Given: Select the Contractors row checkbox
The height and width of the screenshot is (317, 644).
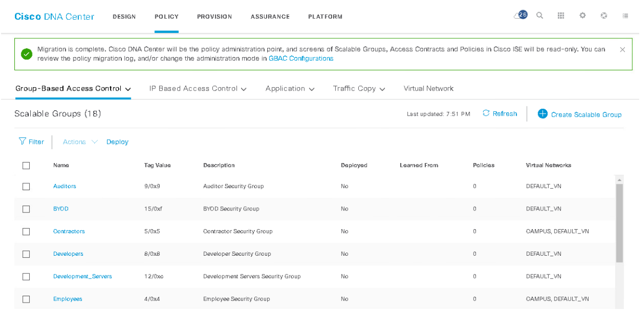Looking at the screenshot, I should (x=26, y=232).
